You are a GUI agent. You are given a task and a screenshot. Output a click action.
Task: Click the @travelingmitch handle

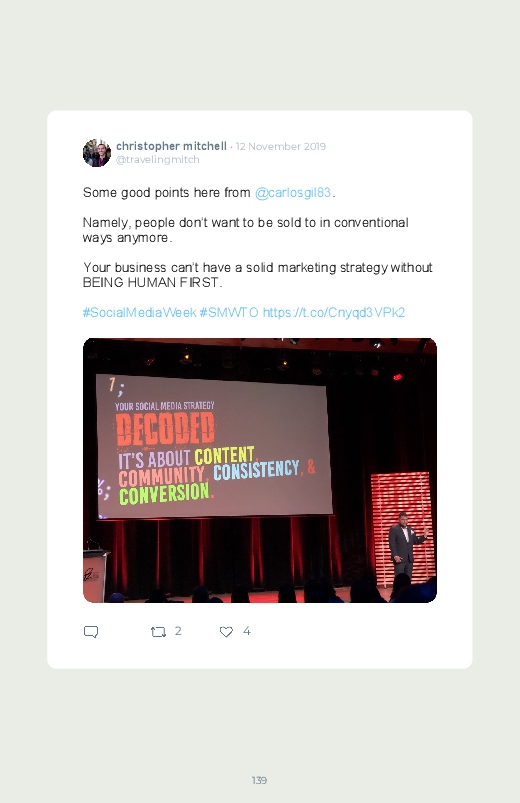pyautogui.click(x=158, y=160)
